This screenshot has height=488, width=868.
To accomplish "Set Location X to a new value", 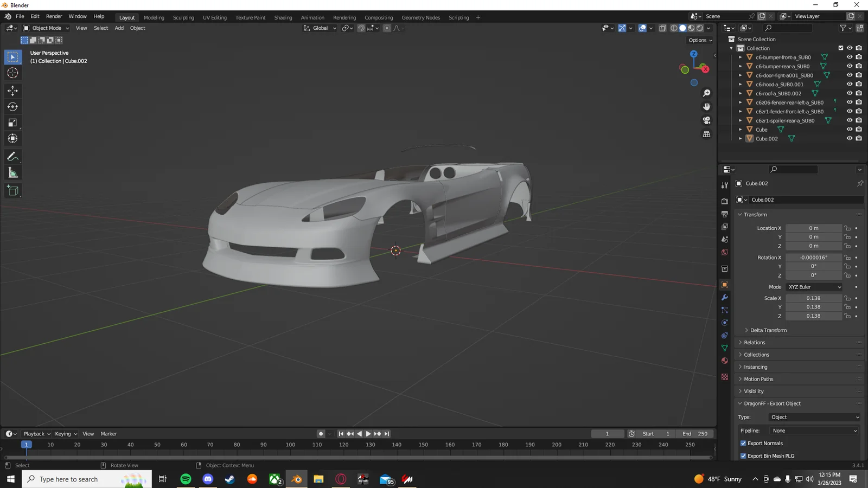I will [814, 228].
